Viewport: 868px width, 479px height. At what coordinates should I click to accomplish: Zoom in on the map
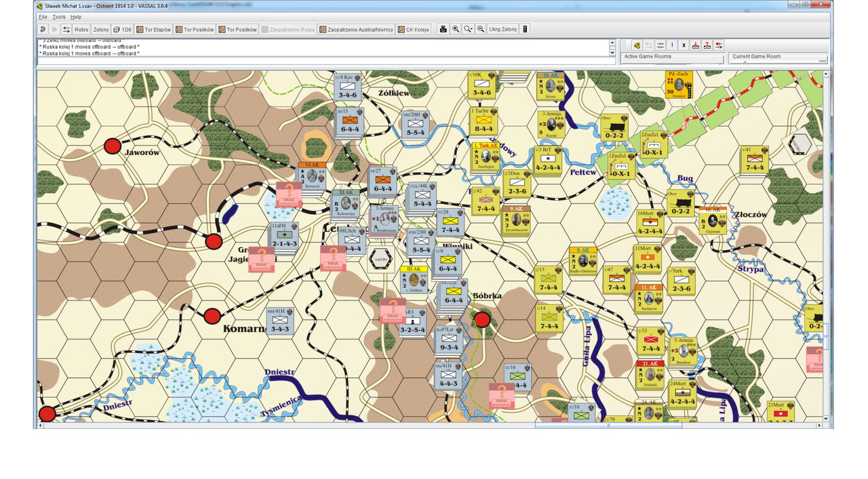point(456,29)
